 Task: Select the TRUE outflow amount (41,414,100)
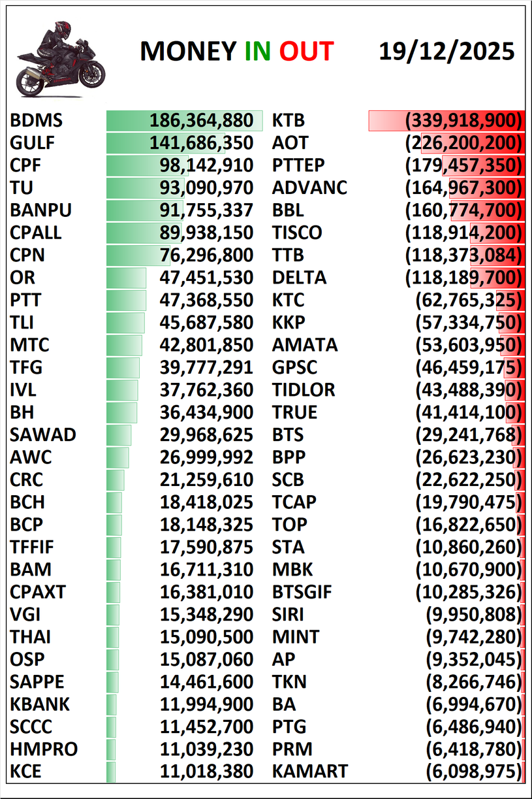(469, 413)
